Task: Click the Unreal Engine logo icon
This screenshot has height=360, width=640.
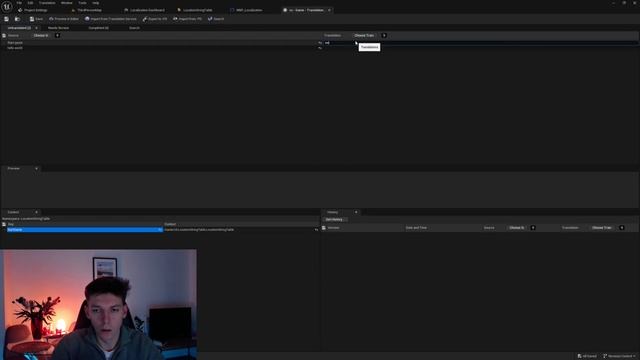Action: point(7,6)
